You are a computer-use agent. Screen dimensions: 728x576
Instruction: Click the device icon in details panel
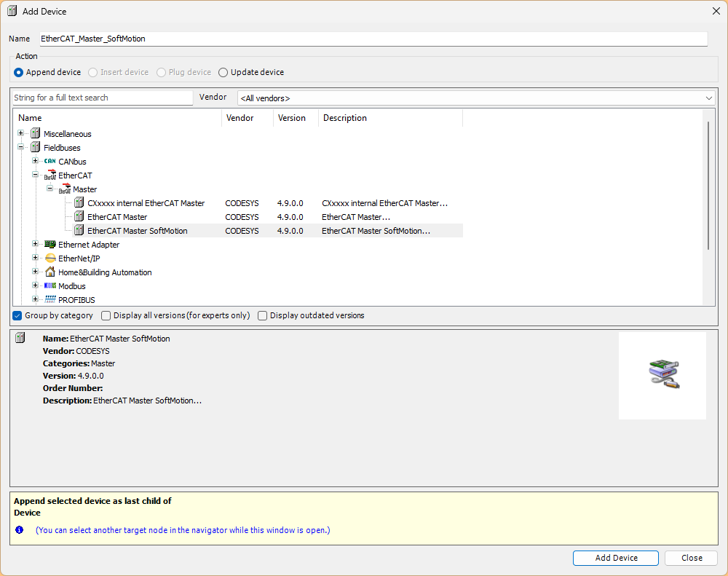(x=20, y=338)
